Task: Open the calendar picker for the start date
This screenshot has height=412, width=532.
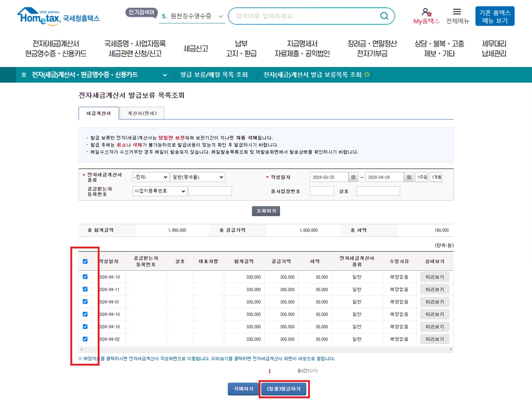Action: click(353, 177)
